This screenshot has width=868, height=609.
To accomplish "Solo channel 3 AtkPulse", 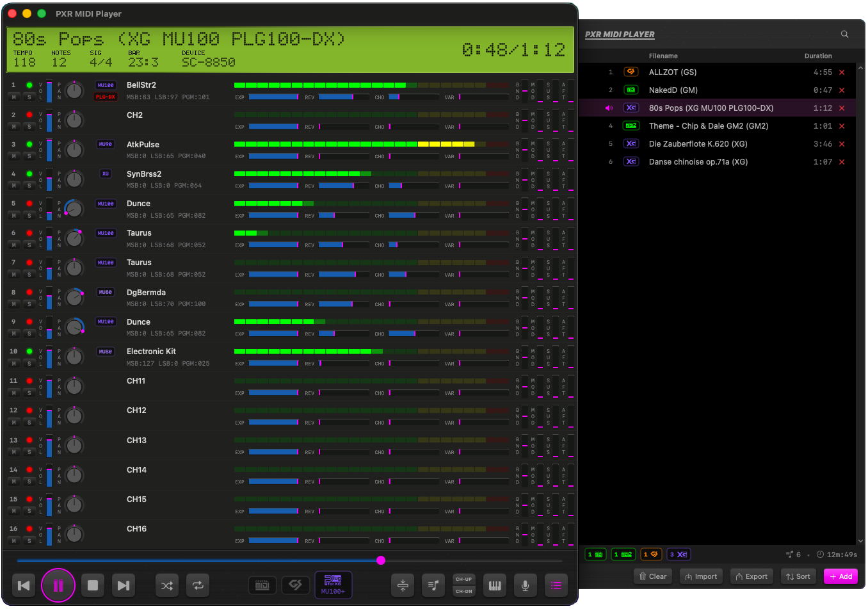I will click(29, 156).
